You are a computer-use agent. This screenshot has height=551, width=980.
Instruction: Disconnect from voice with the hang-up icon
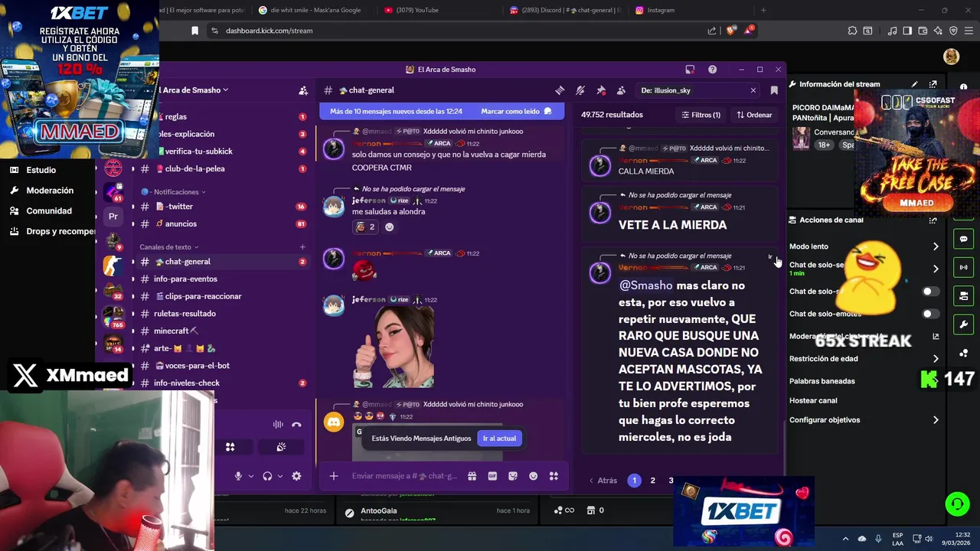[296, 425]
